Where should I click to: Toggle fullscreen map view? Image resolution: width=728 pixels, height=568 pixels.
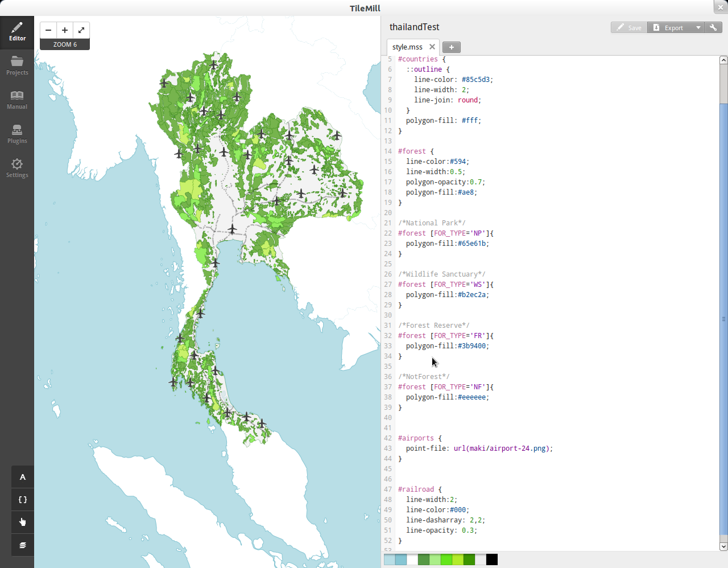(81, 30)
